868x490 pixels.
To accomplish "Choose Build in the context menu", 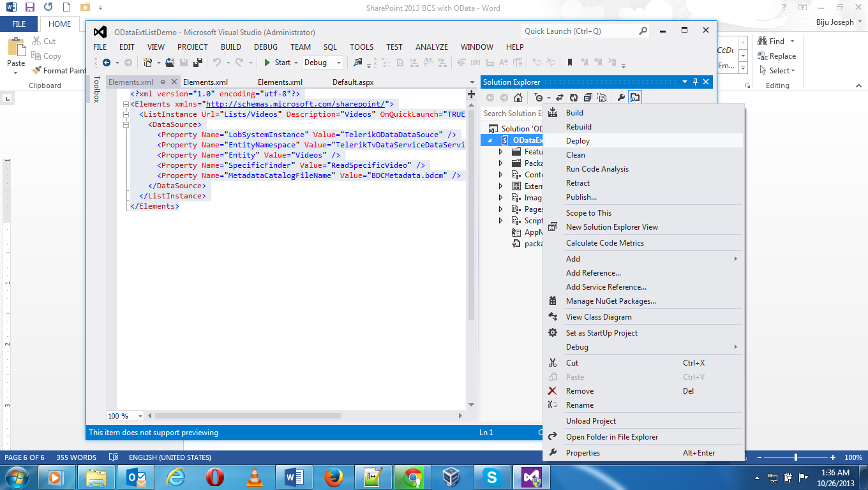I will [644, 113].
